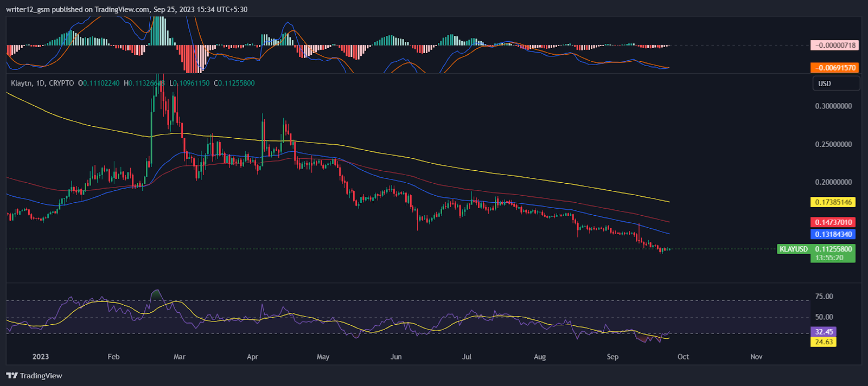868x386 pixels.
Task: Click the Oct label on time axis
Action: coord(684,357)
